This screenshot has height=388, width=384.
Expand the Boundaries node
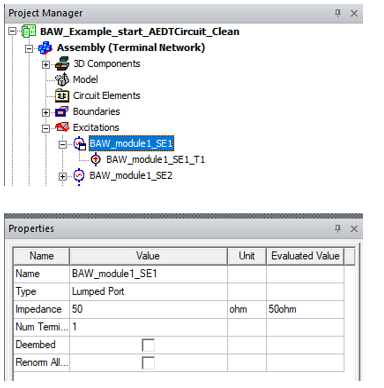pyautogui.click(x=46, y=113)
